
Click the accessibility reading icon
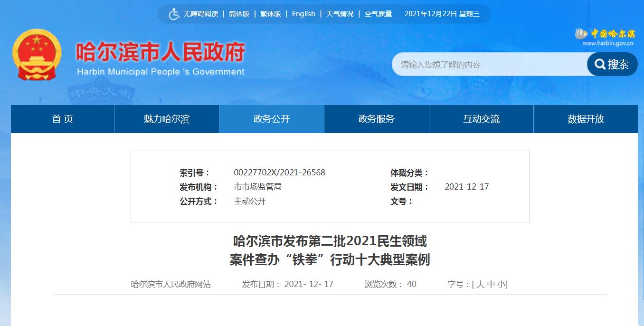(x=174, y=14)
